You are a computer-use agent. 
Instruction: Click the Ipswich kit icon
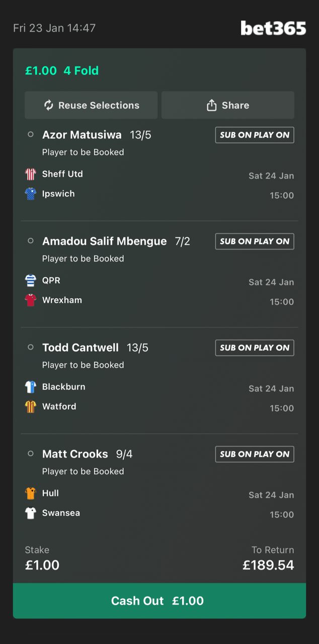(x=31, y=194)
